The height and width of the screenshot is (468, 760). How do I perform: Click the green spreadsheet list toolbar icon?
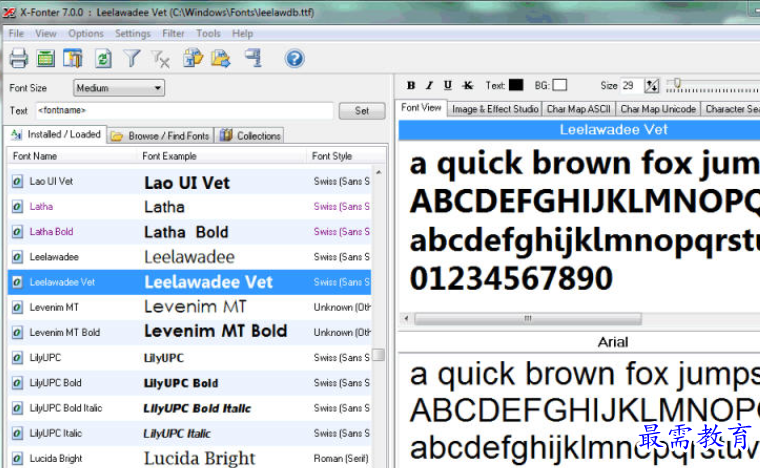(46, 59)
